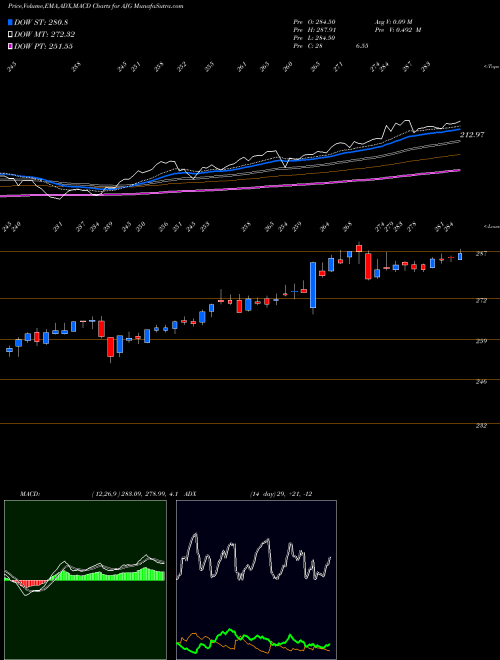The width and height of the screenshot is (500, 660).
Task: Click the white DOW MT legend swatch
Action: 11,35
